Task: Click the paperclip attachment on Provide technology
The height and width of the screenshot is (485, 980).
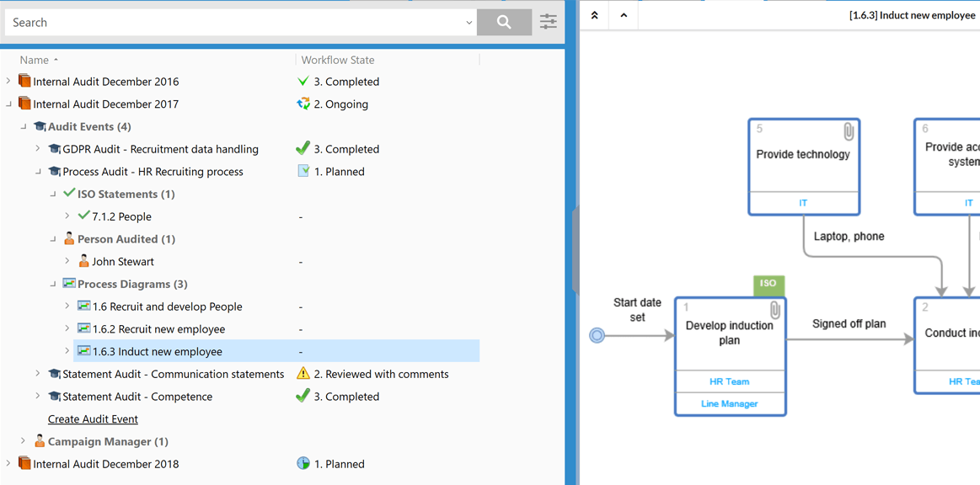Action: coord(848,131)
